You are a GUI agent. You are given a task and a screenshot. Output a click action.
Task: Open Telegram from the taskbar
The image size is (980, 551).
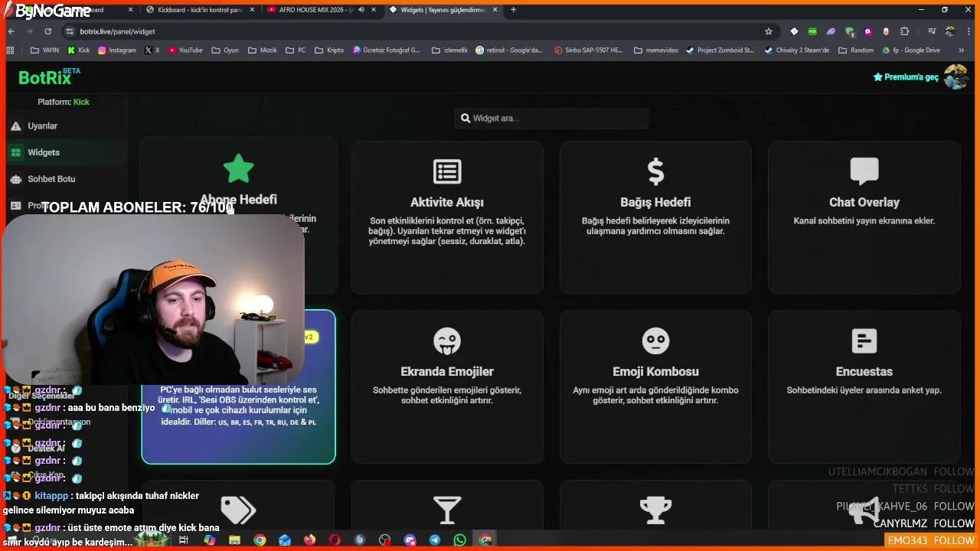pyautogui.click(x=435, y=540)
